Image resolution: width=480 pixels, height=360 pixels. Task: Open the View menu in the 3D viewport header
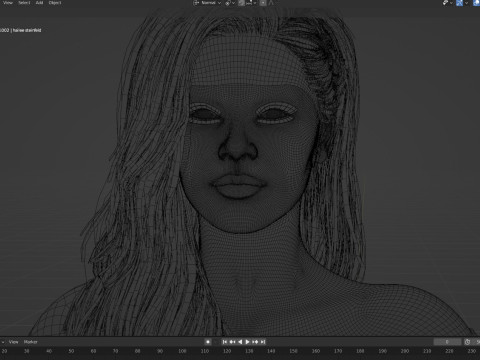(x=8, y=3)
